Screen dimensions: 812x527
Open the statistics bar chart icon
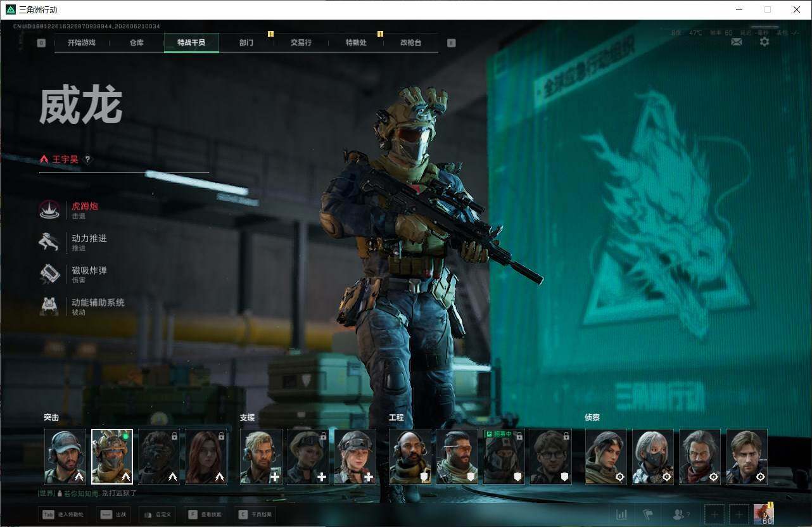(622, 514)
